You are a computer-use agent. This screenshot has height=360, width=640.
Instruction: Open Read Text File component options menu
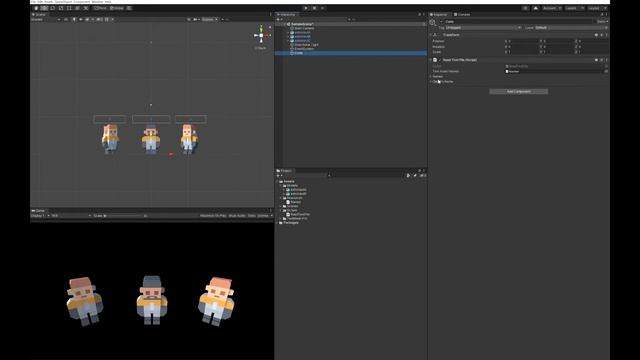tap(607, 60)
